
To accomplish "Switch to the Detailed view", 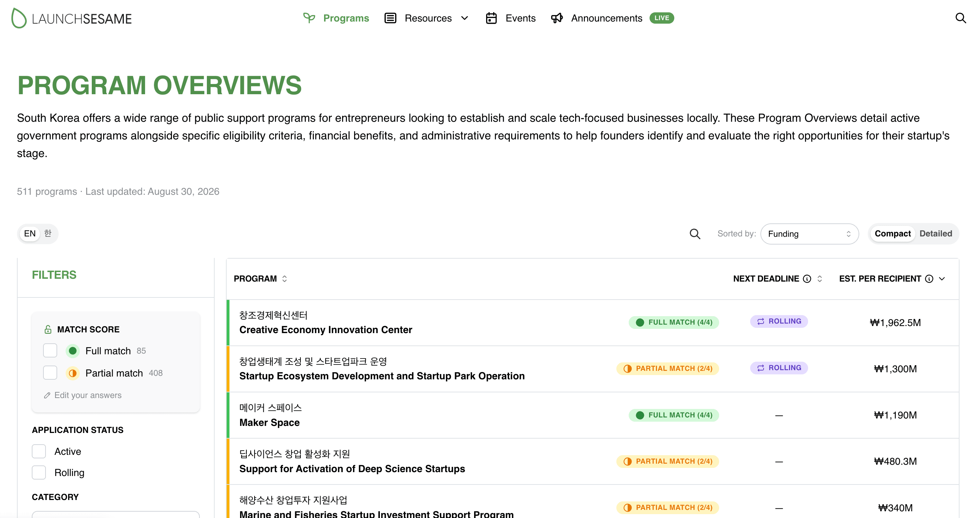I will pyautogui.click(x=936, y=234).
